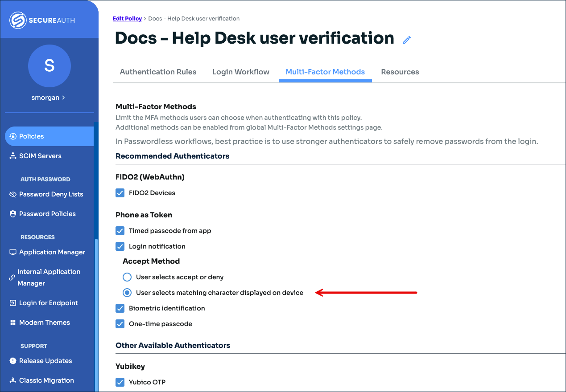
Task: Open Policies in the sidebar
Action: pyautogui.click(x=50, y=136)
